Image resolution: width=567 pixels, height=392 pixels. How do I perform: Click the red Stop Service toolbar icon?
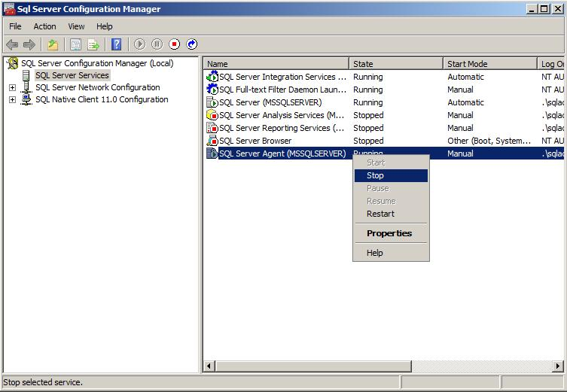coord(174,44)
